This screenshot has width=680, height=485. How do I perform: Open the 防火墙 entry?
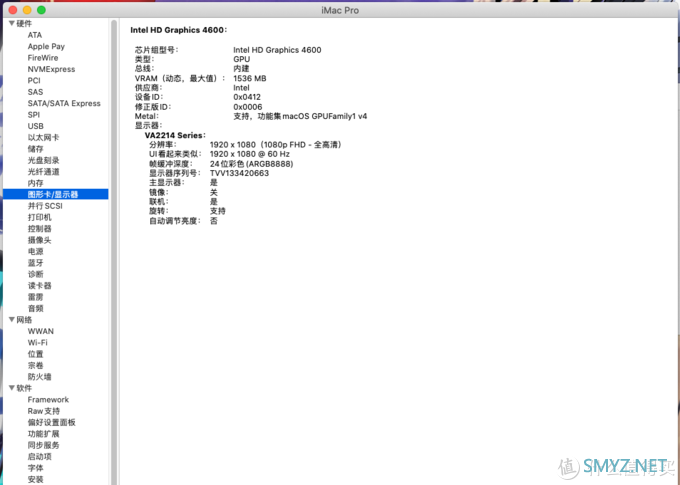coord(39,377)
